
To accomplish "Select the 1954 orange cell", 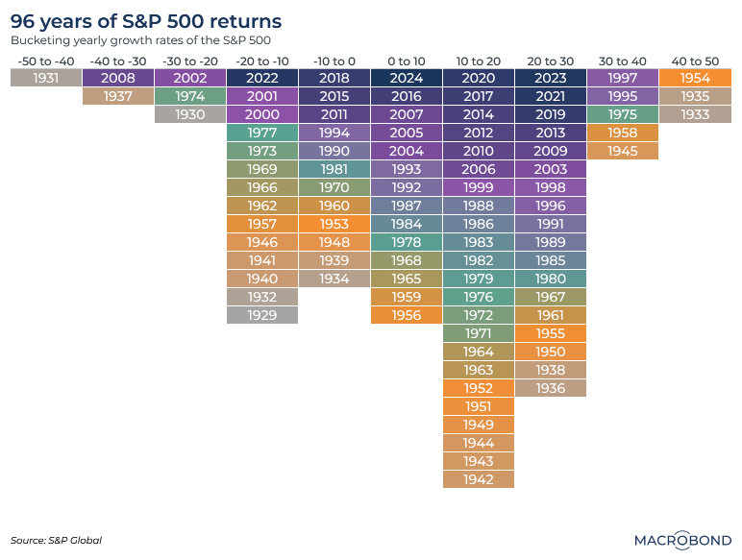I will (695, 79).
